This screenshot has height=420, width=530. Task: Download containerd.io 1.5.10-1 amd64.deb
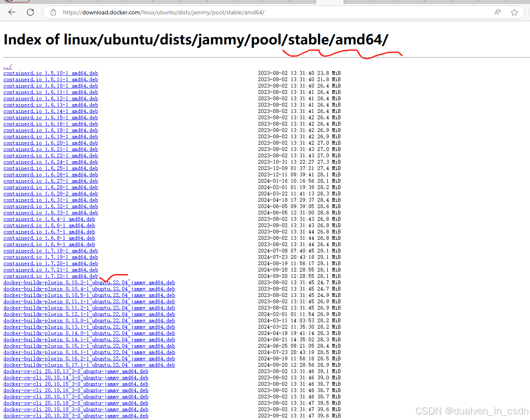[x=51, y=73]
